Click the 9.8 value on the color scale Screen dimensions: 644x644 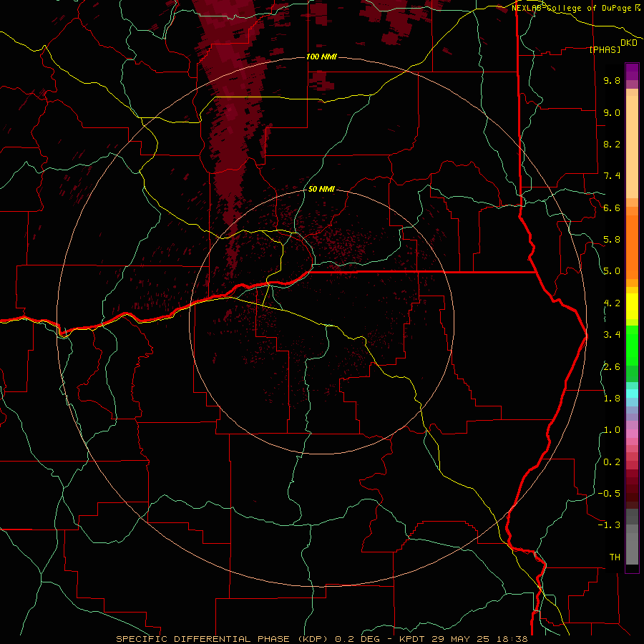[x=612, y=80]
